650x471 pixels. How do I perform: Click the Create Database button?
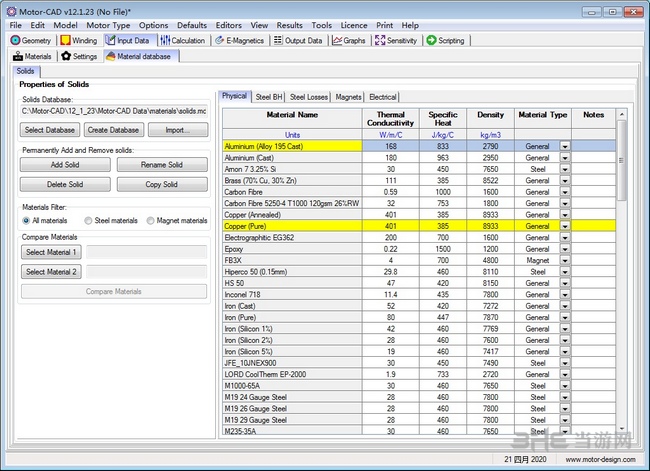pyautogui.click(x=114, y=130)
